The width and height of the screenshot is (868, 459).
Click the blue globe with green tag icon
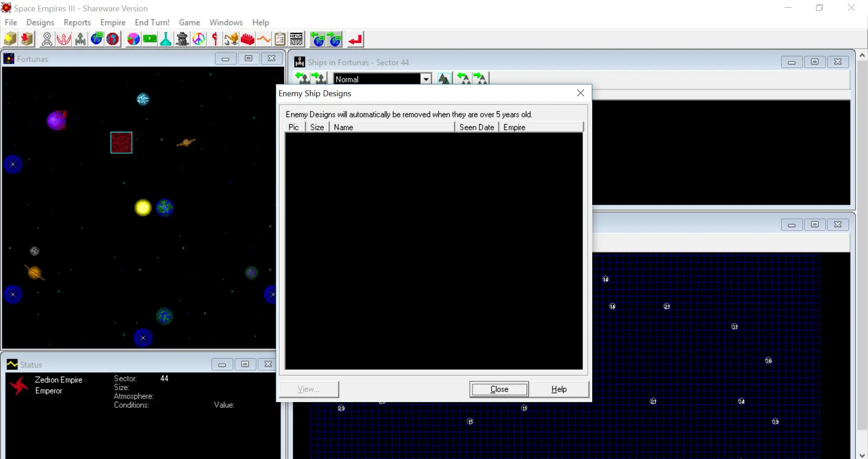(97, 39)
